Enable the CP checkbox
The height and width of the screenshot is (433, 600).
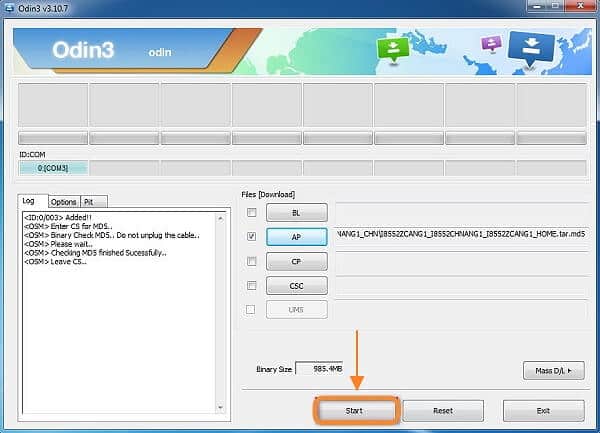pyautogui.click(x=251, y=261)
